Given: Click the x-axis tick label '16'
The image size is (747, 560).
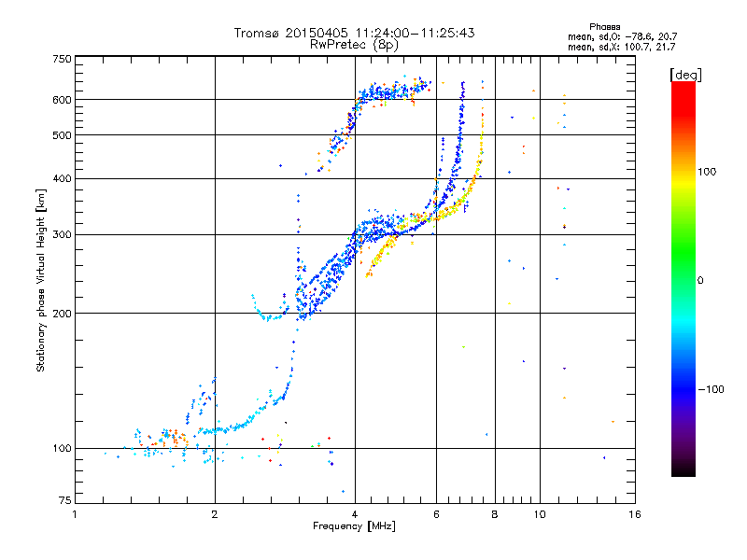Looking at the screenshot, I should [635, 514].
